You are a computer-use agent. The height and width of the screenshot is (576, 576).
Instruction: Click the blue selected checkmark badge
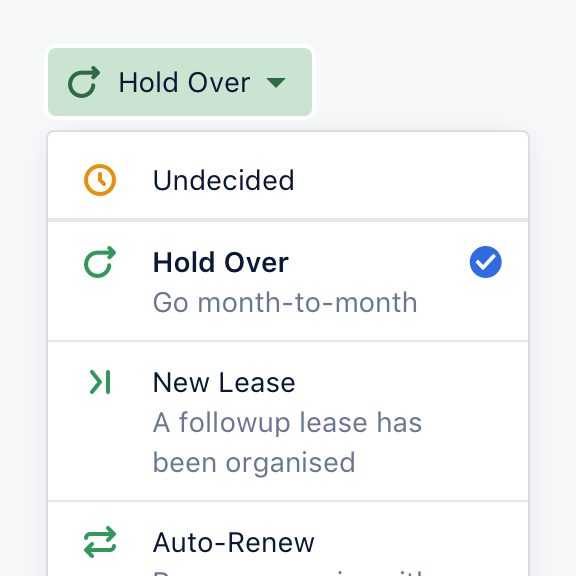point(486,262)
